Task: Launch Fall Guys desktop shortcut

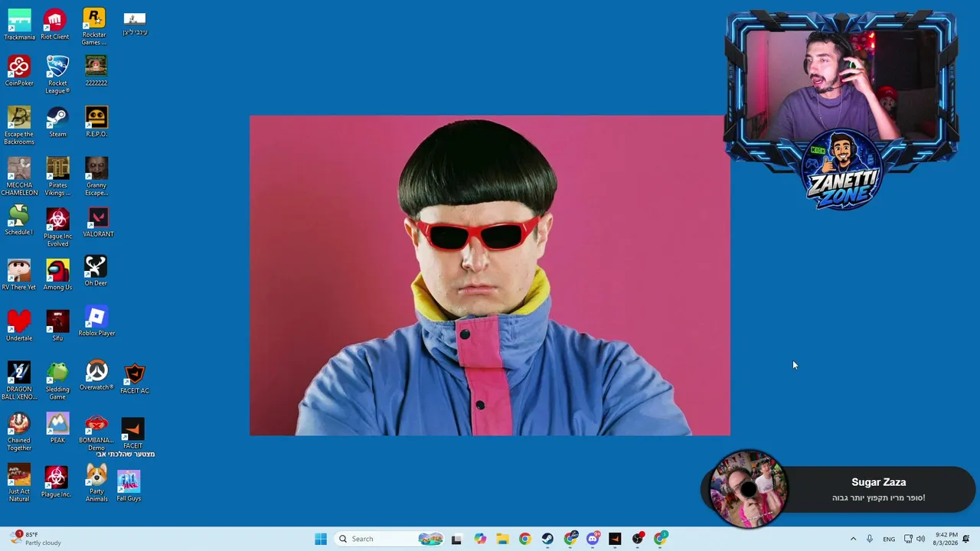Action: pos(129,485)
